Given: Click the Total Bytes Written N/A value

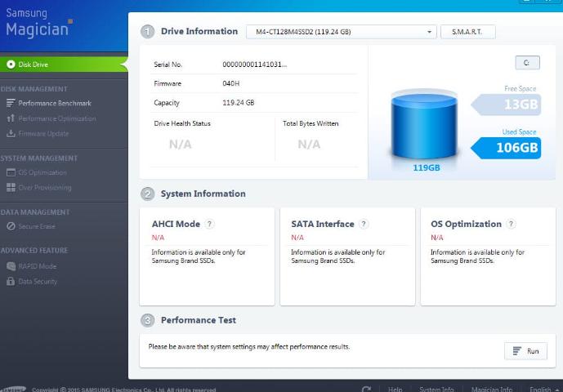Looking at the screenshot, I should point(309,145).
